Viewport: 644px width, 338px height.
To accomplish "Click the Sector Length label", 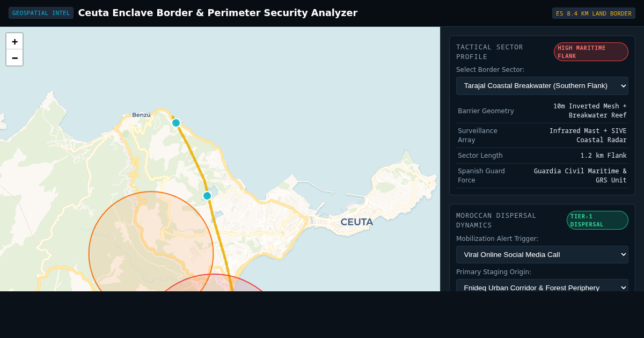I will tap(480, 156).
